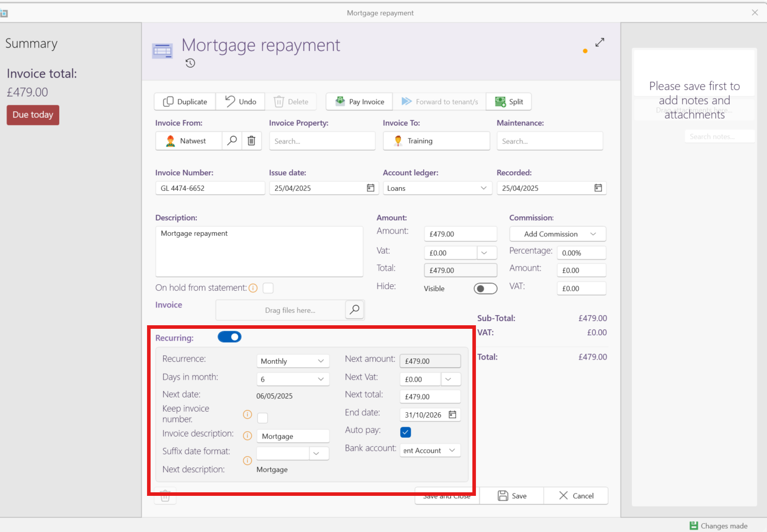767x532 pixels.
Task: Click the Drag files here drop area
Action: [x=280, y=310]
